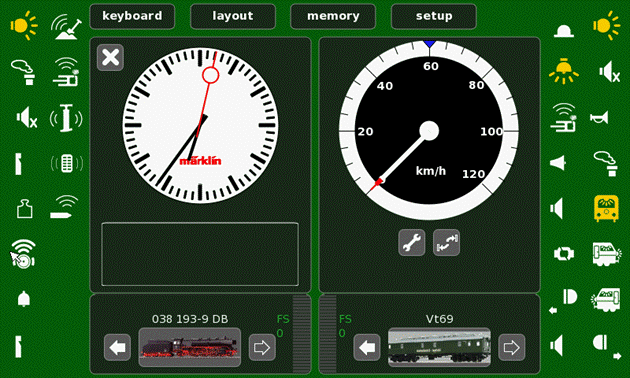The image size is (630, 378).
Task: Click the FS 0 speed step beside 038 193-9 DB
Action: click(283, 326)
